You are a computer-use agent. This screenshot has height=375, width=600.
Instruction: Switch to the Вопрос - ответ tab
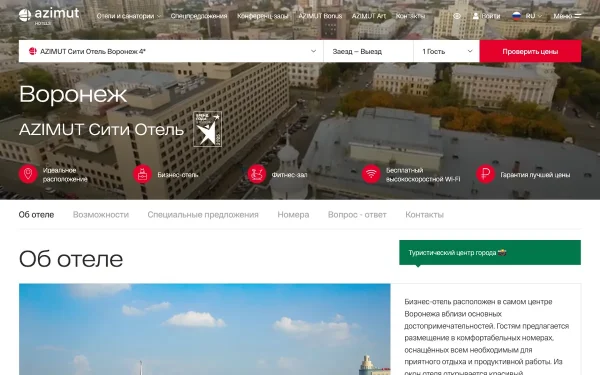click(x=357, y=215)
